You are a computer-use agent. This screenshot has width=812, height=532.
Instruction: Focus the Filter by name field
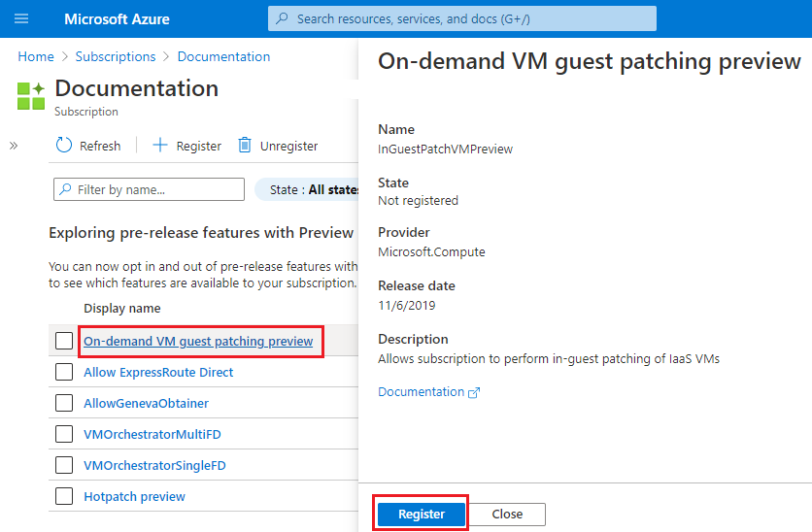[x=150, y=189]
